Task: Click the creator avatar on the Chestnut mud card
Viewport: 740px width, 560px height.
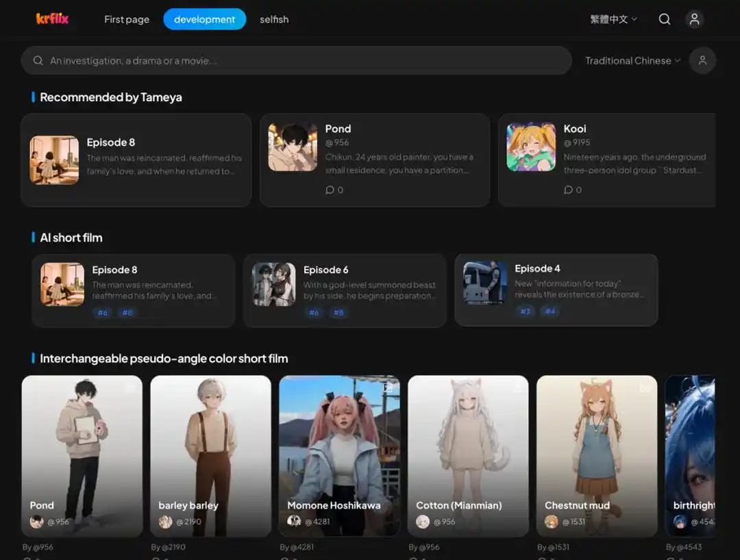Action: [x=551, y=522]
